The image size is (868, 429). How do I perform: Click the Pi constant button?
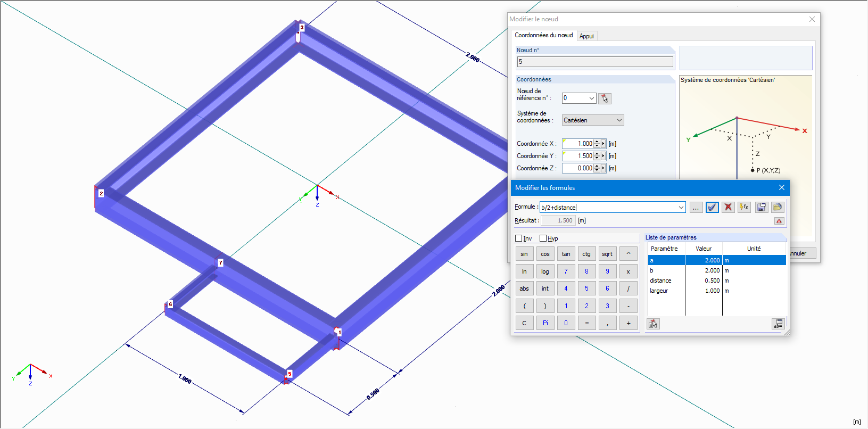point(545,323)
